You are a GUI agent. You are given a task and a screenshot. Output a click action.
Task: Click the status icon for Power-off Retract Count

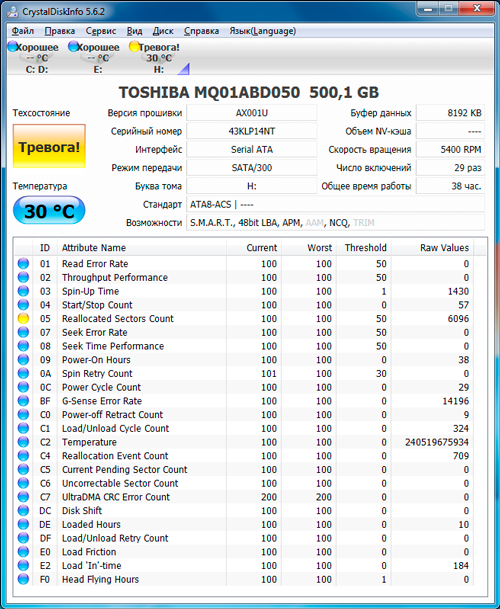[x=23, y=414]
